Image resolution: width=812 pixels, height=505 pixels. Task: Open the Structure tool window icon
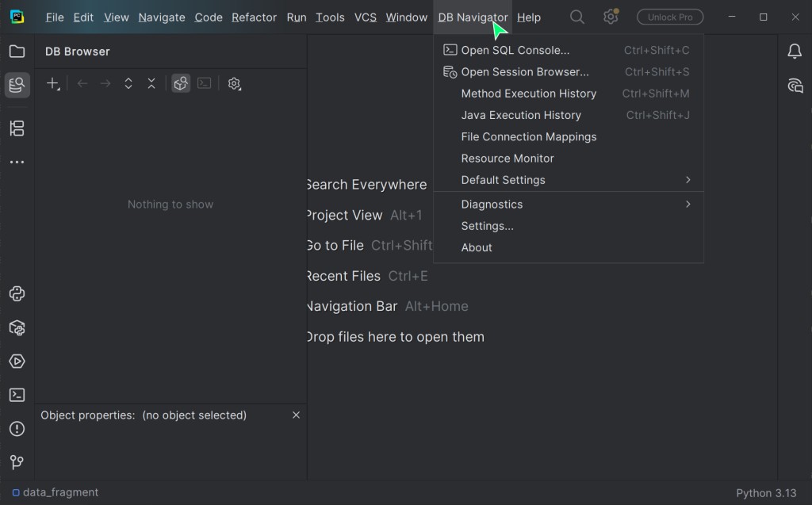17,128
